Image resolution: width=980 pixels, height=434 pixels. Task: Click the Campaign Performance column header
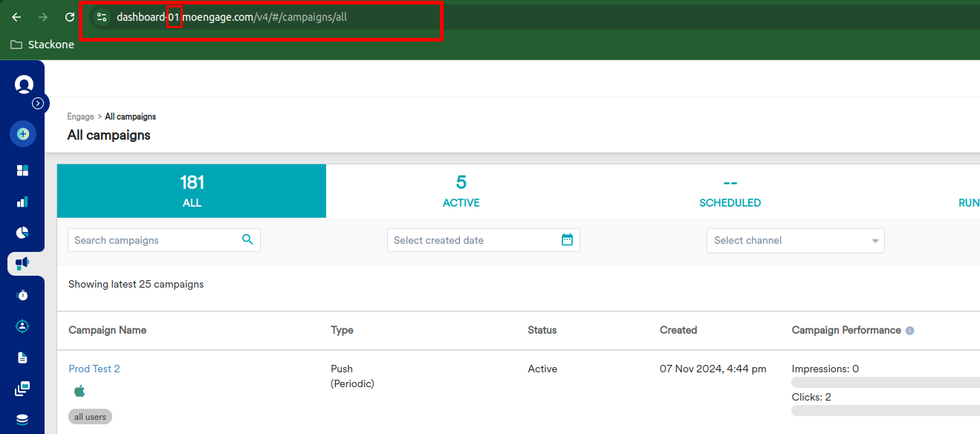[x=846, y=330]
